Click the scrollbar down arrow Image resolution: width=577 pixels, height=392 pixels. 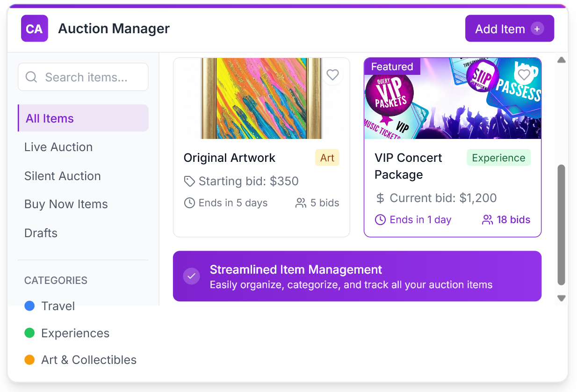click(562, 298)
